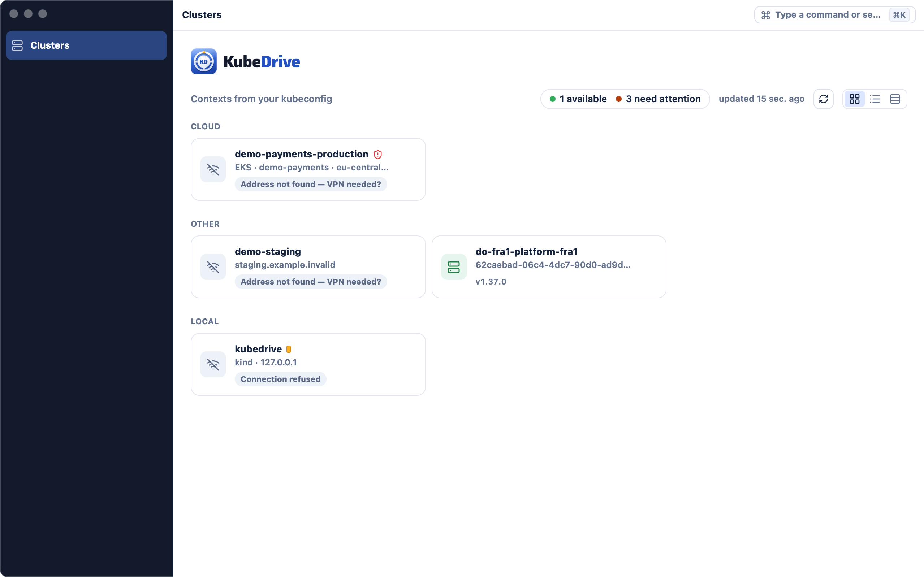Click the updated 15 sec. ago text
Screen dimensions: 924x577
[x=761, y=99]
